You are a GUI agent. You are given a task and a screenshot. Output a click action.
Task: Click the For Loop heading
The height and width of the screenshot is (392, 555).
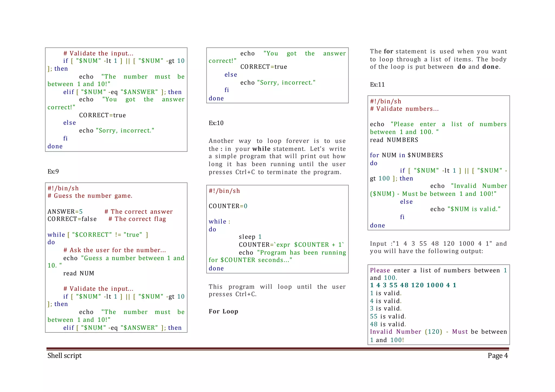tap(223, 311)
